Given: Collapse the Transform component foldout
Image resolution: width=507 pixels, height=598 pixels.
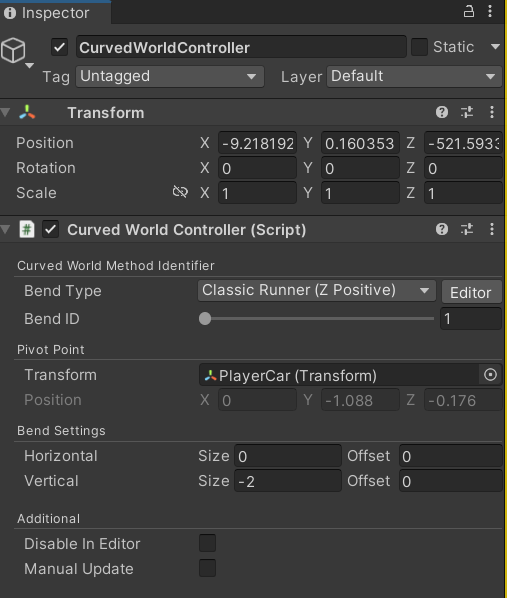Looking at the screenshot, I should pyautogui.click(x=5, y=112).
